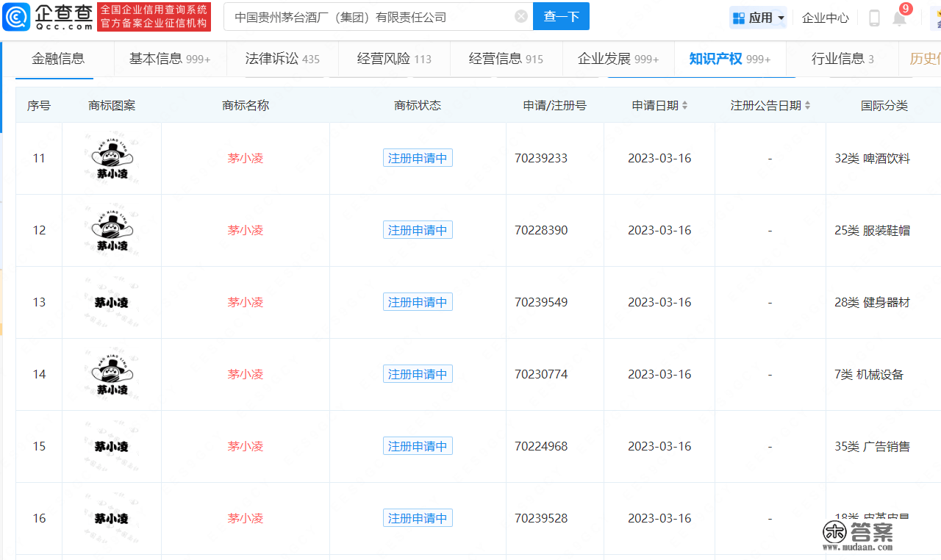Click 35类 广告销售 category cell
Screen dimensions: 941x560
coord(873,446)
